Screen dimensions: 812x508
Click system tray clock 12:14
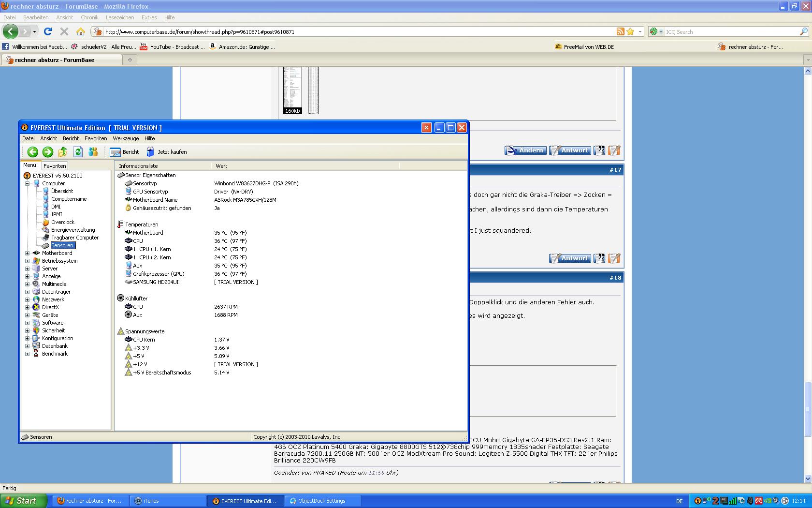pos(799,501)
